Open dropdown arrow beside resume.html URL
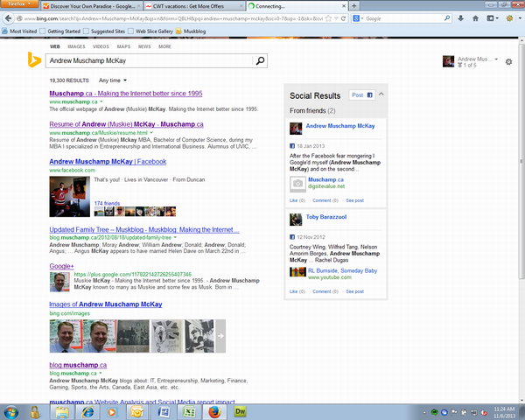525x420 pixels. pyautogui.click(x=151, y=133)
